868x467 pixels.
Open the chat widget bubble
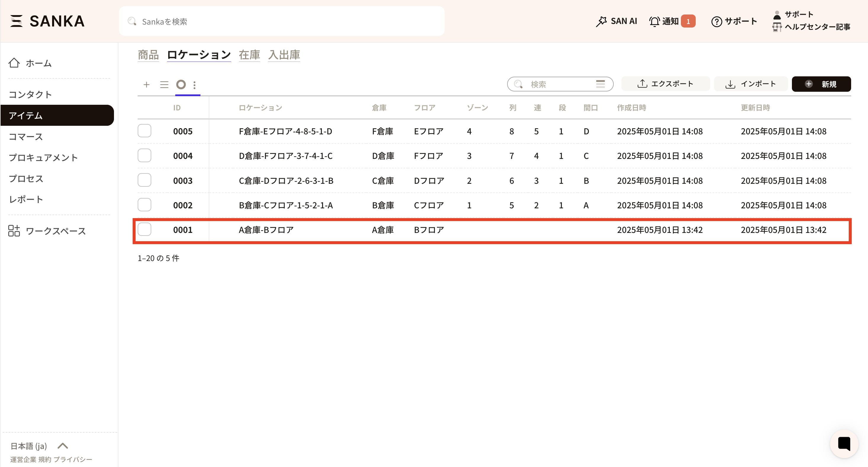(844, 443)
